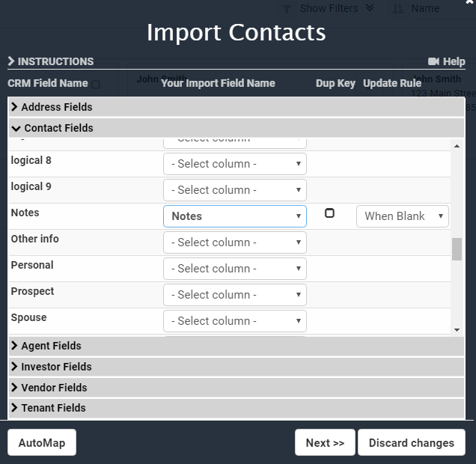Viewport: 476px width, 464px height.
Task: Toggle the Dup Key checkbox for Notes
Action: pos(329,213)
